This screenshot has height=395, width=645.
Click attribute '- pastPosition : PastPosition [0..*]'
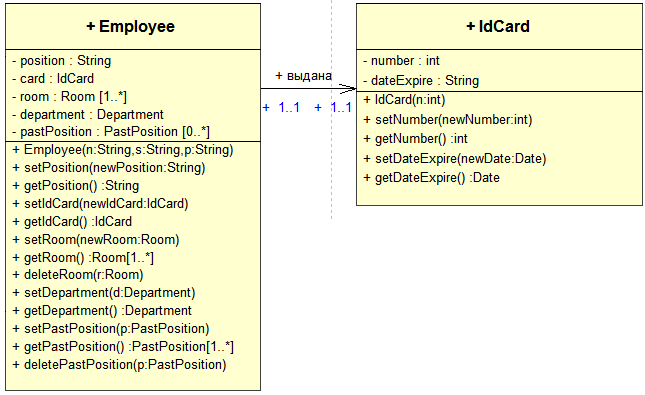[x=111, y=132]
